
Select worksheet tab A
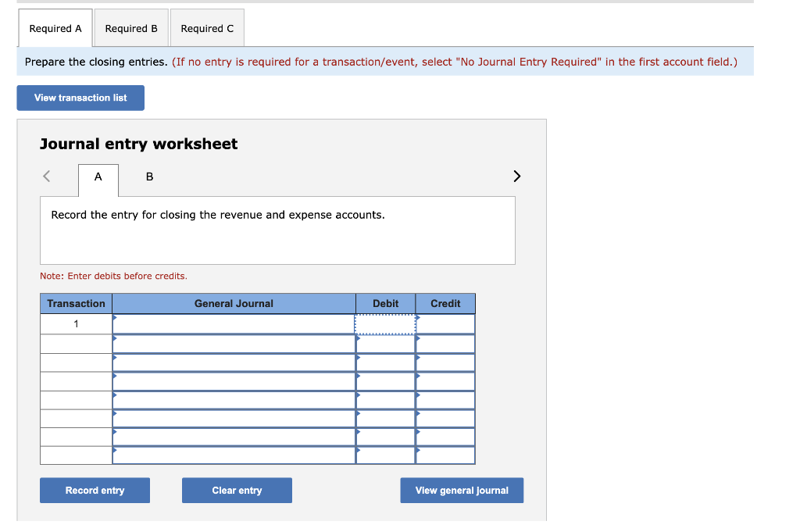point(98,177)
